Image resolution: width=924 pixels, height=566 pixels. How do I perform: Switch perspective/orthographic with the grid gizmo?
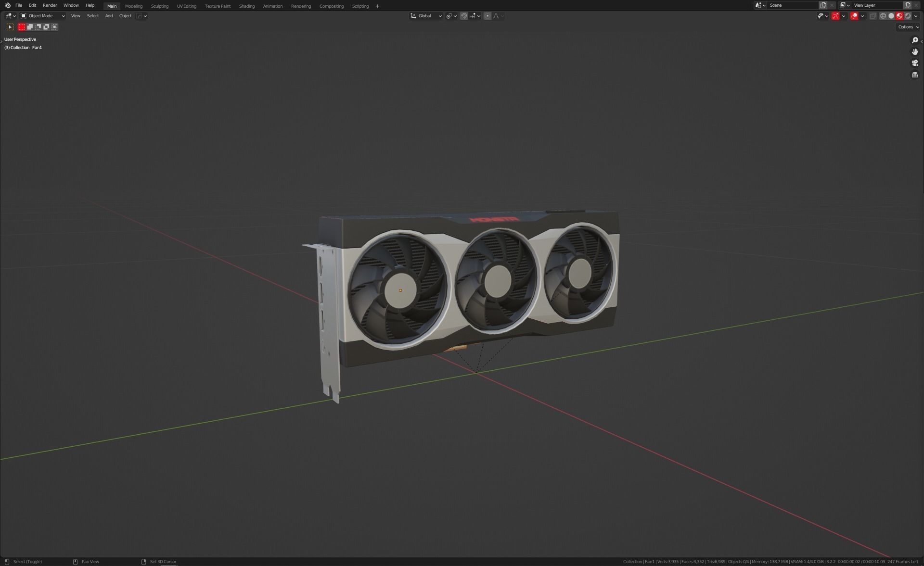coord(915,75)
